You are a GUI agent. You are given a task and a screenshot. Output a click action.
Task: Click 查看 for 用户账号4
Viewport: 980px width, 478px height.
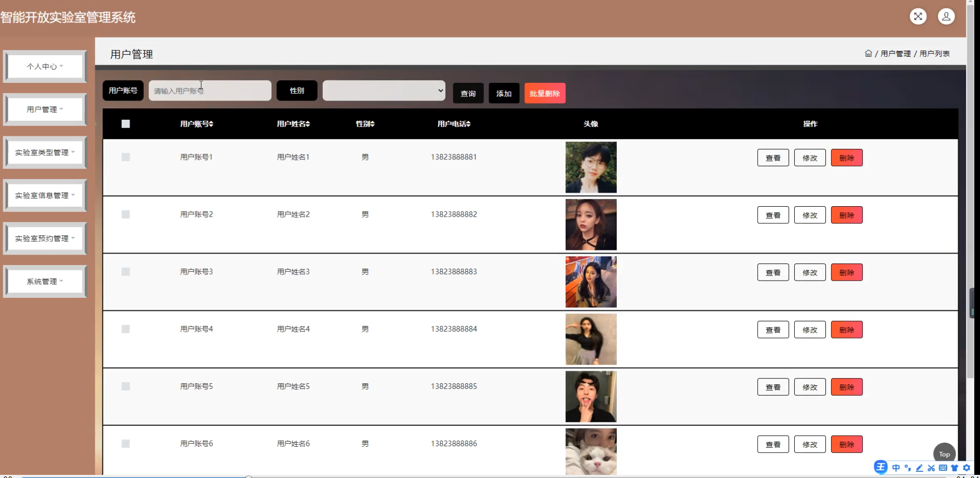pyautogui.click(x=773, y=330)
